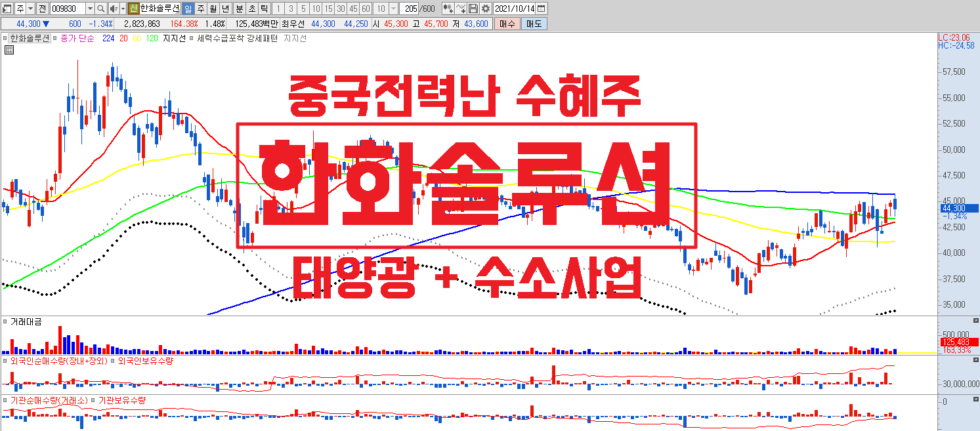Click the save diskette icon
The image size is (980, 431).
473,9
